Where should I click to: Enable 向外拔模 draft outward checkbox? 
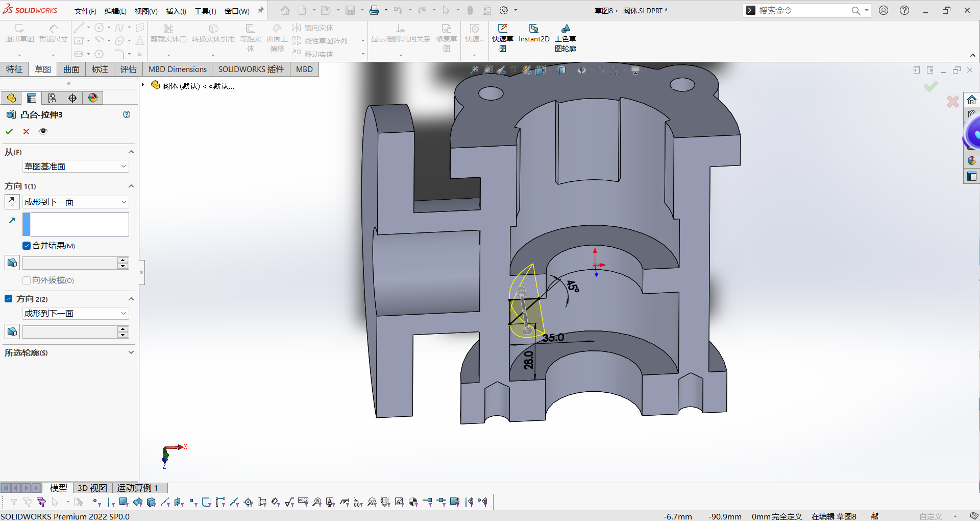[27, 280]
